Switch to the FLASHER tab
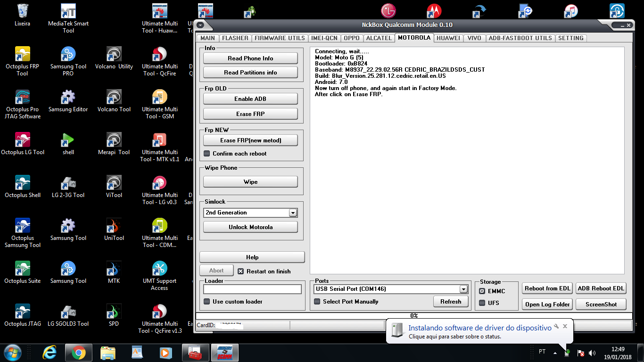 (235, 38)
